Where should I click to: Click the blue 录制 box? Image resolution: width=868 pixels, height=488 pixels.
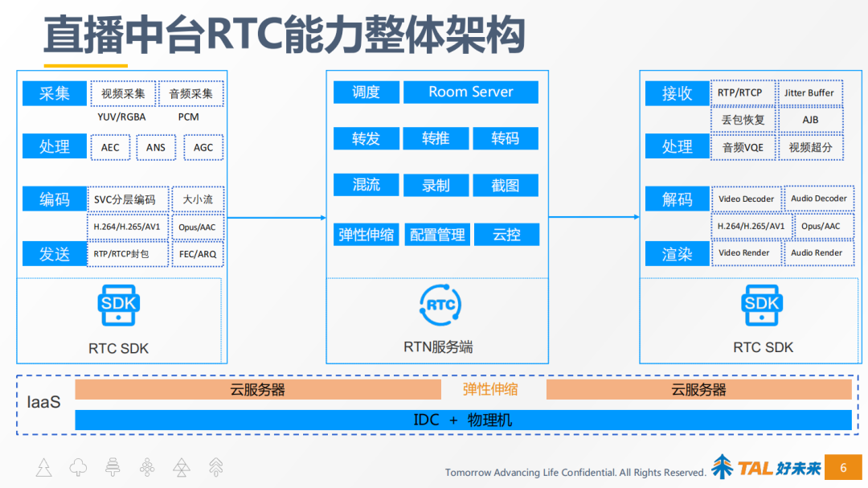[436, 185]
